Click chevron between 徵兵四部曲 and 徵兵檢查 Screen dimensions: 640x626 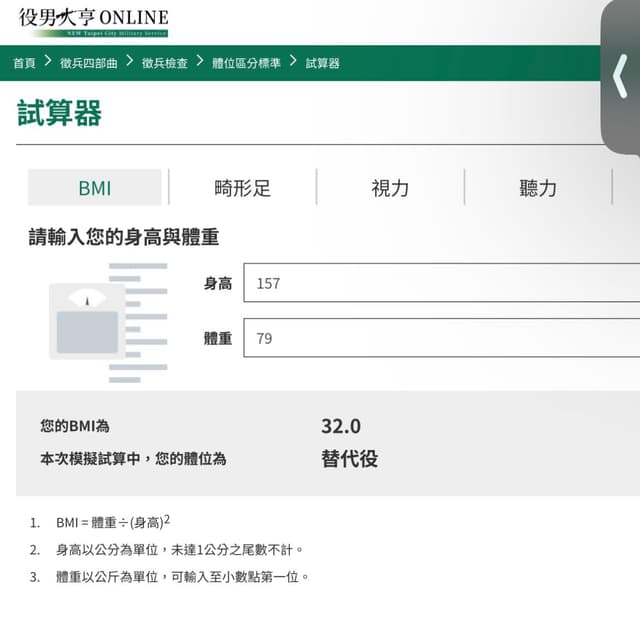click(129, 62)
